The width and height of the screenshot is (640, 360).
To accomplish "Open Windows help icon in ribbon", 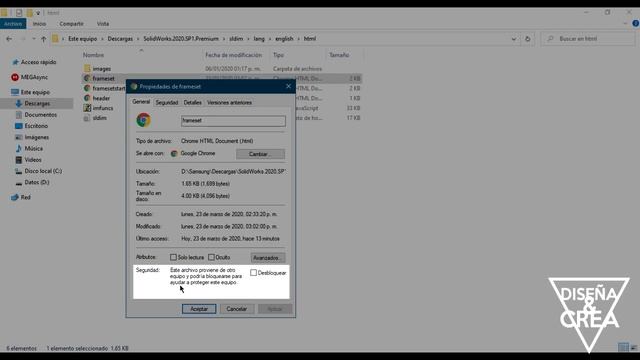I will pyautogui.click(x=636, y=24).
